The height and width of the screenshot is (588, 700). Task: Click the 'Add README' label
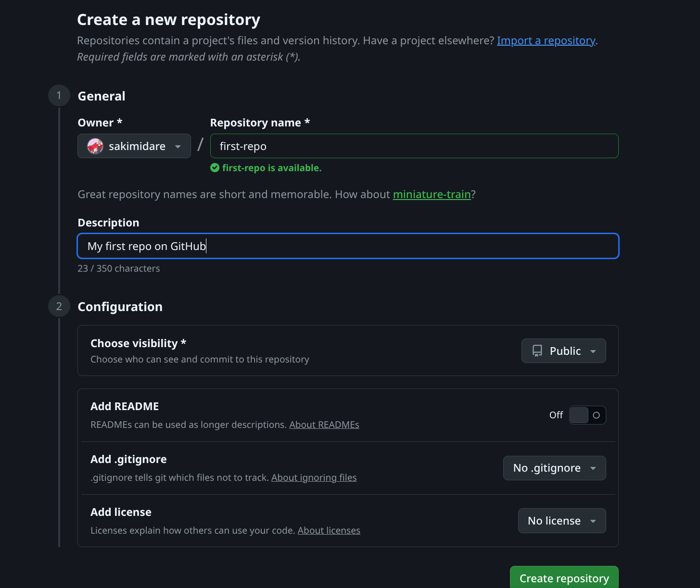pos(125,406)
